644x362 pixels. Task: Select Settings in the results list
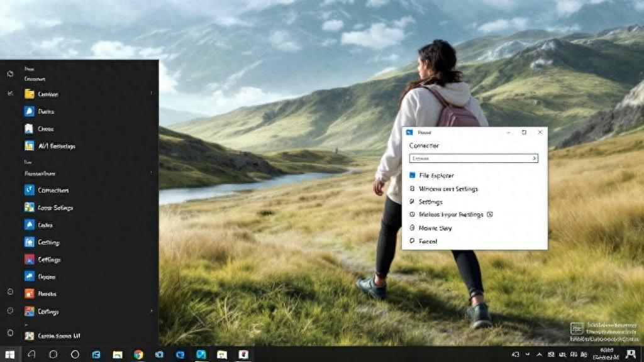(431, 202)
